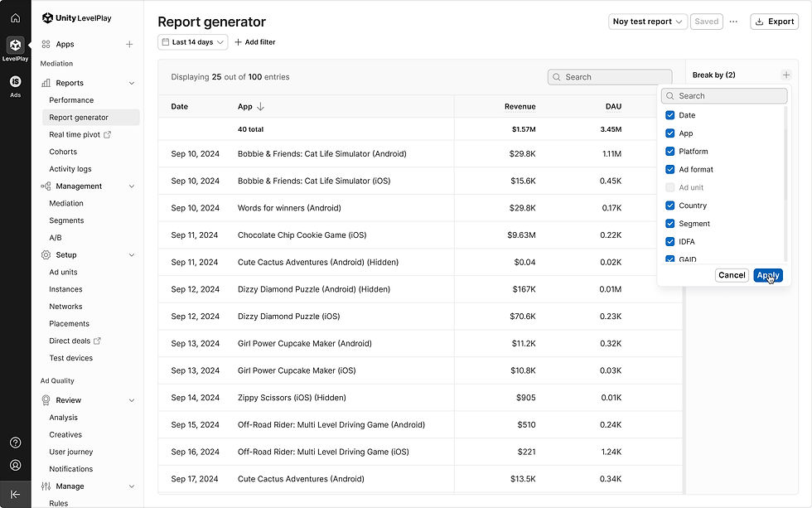Open the Noy test report dropdown
This screenshot has width=812, height=508.
point(648,22)
